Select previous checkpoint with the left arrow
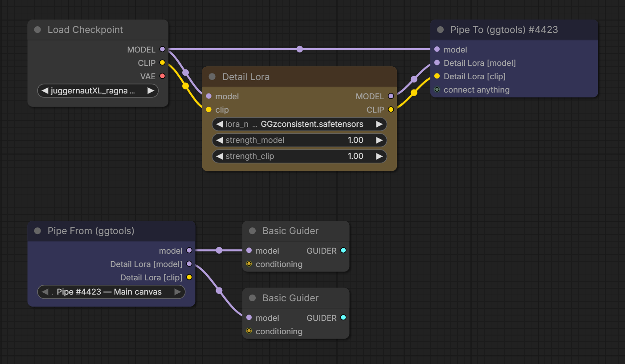The width and height of the screenshot is (625, 364). [x=45, y=91]
